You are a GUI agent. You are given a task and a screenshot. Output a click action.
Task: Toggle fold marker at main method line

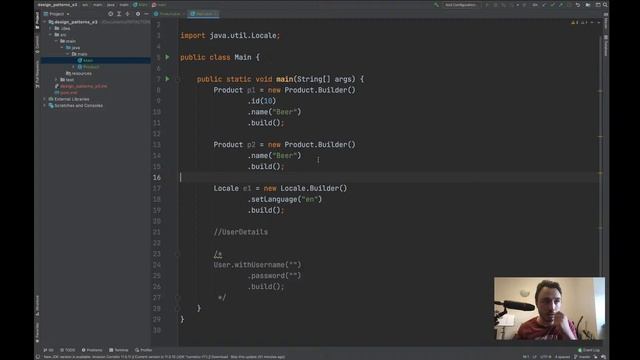click(x=178, y=79)
